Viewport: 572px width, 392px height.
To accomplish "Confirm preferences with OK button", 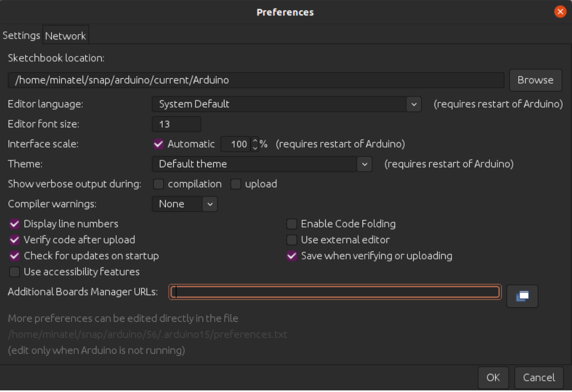I will coord(493,378).
